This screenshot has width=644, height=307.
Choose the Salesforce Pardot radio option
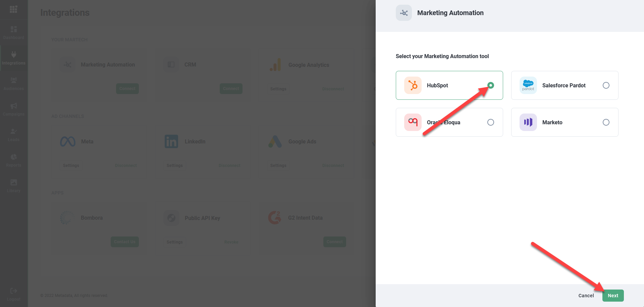pyautogui.click(x=606, y=85)
